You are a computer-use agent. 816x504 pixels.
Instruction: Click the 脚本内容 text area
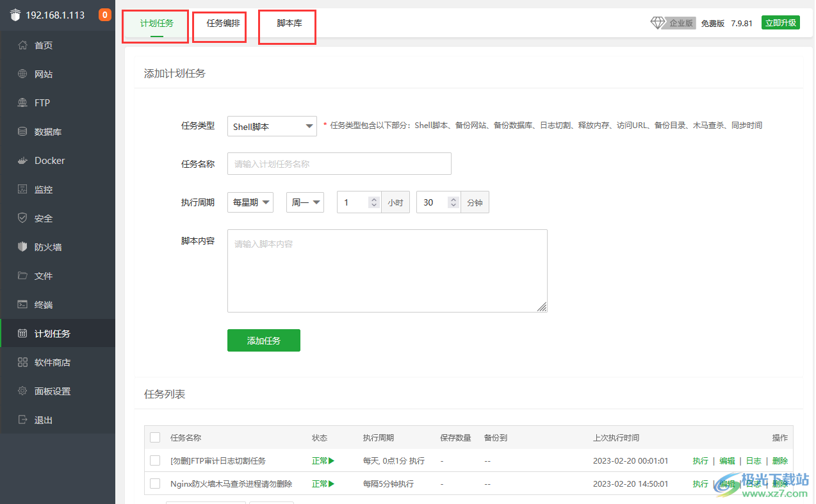click(x=388, y=271)
